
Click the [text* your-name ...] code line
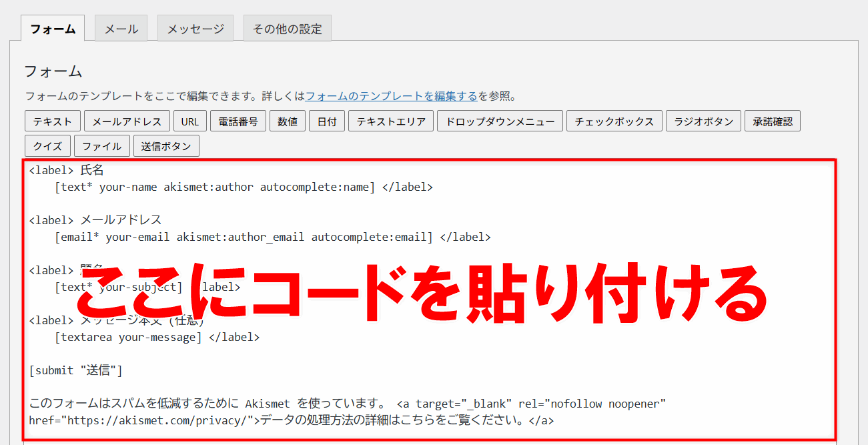pyautogui.click(x=244, y=187)
